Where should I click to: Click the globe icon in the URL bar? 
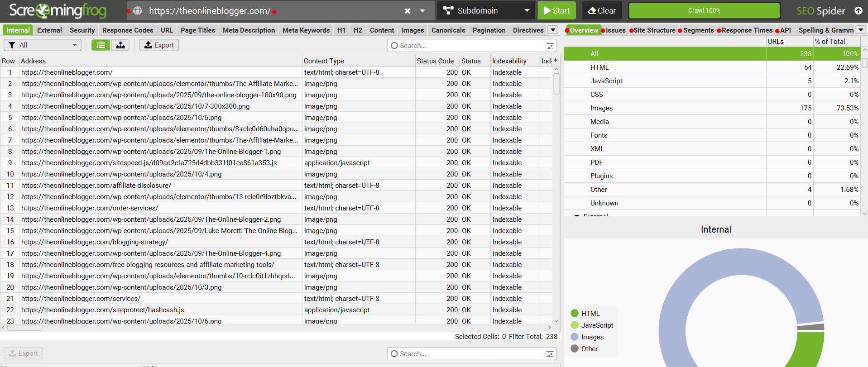138,11
